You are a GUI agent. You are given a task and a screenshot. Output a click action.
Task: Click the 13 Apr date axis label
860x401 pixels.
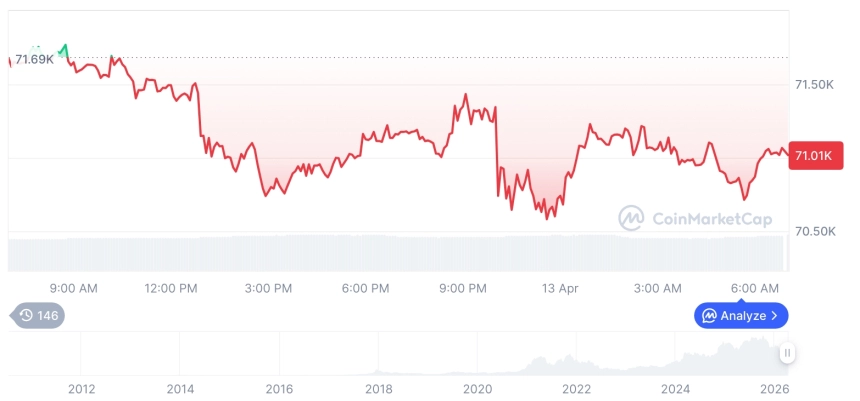(x=560, y=288)
